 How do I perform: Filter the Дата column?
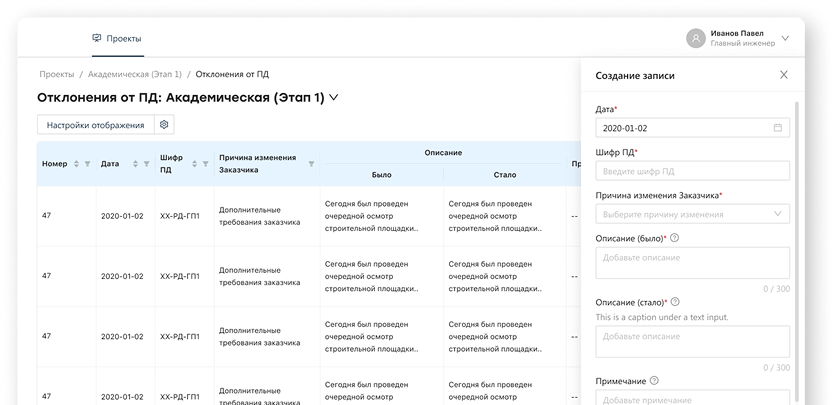tap(146, 164)
